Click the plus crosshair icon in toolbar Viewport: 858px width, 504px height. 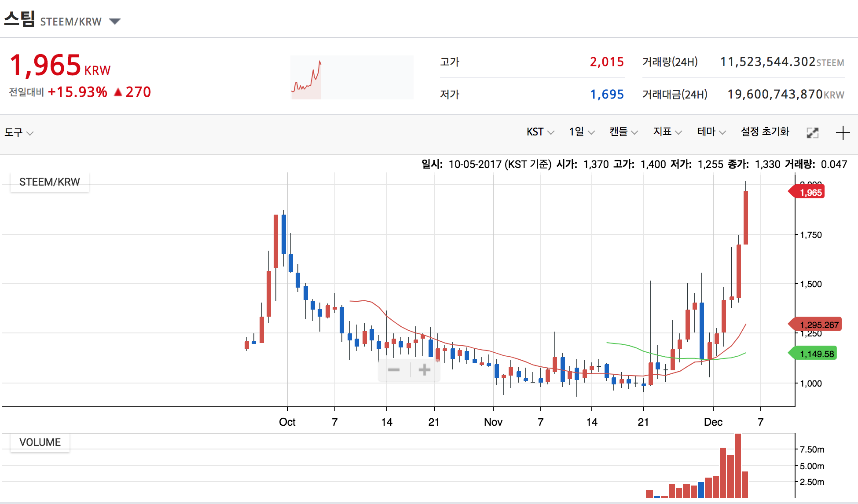coord(843,133)
